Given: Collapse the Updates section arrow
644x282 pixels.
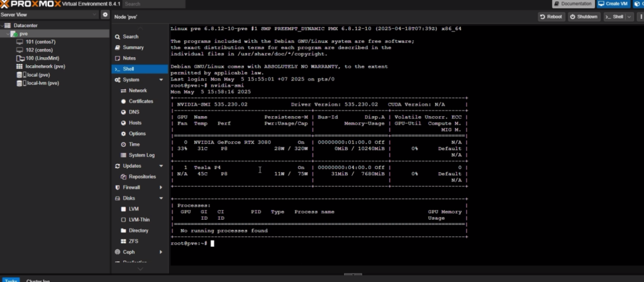Looking at the screenshot, I should coord(161,166).
